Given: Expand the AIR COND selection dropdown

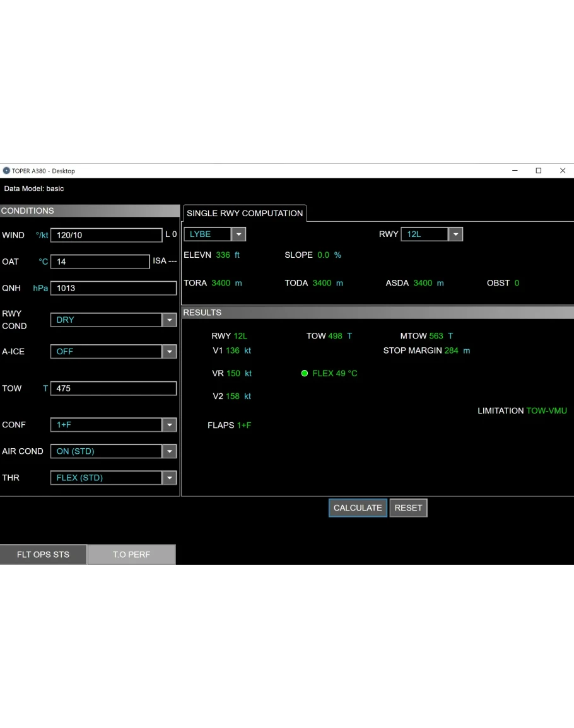Looking at the screenshot, I should coord(169,451).
